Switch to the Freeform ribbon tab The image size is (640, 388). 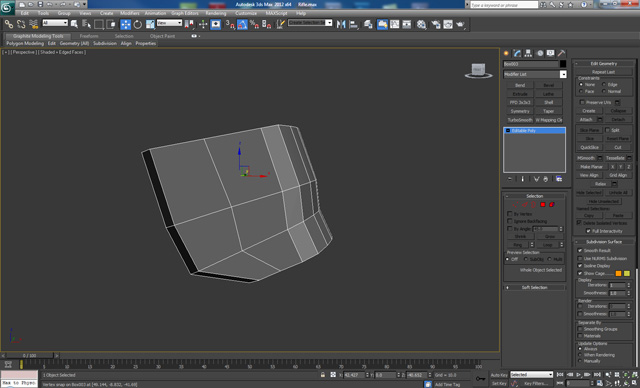pos(89,36)
